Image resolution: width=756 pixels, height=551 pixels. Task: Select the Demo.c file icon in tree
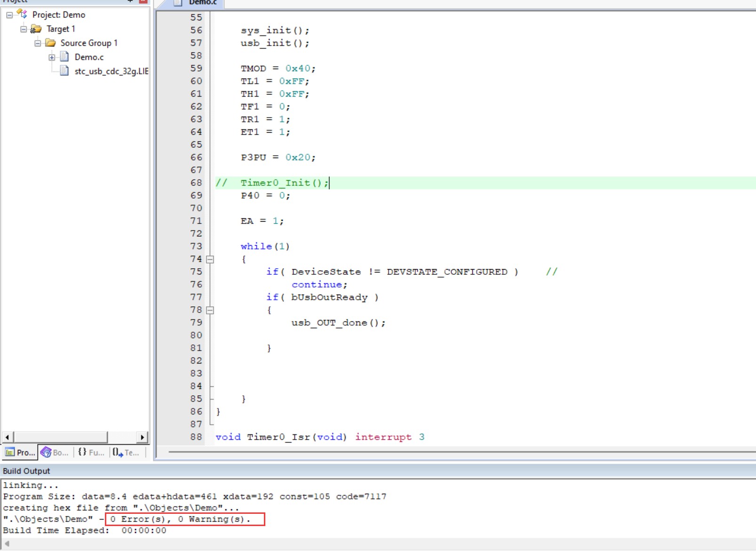[64, 57]
